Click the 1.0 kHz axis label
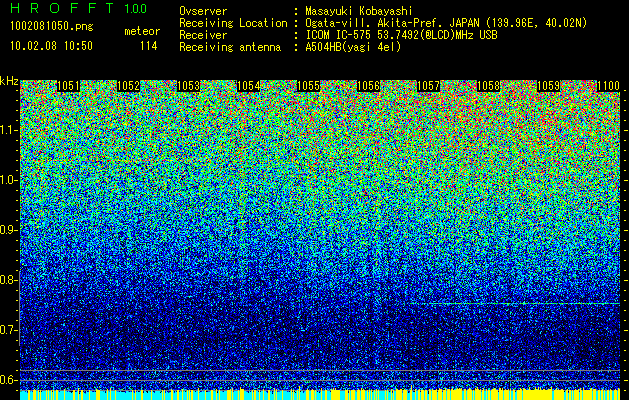Viewport: 629px width, 400px height. (x=9, y=180)
